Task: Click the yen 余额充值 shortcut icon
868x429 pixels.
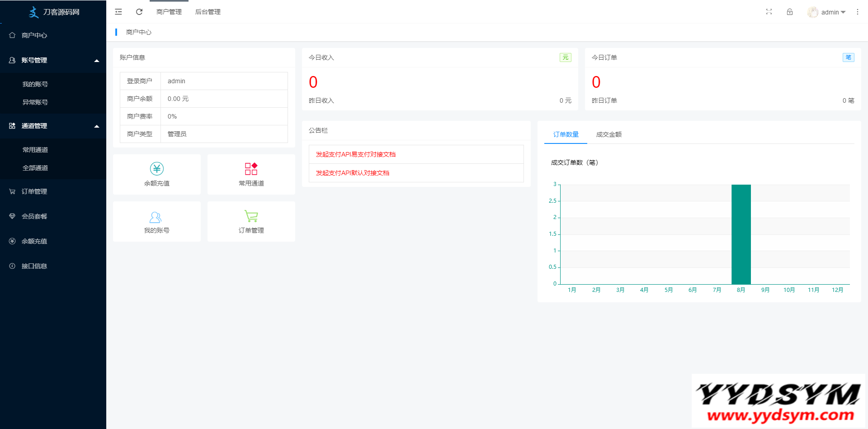Action: 157,169
